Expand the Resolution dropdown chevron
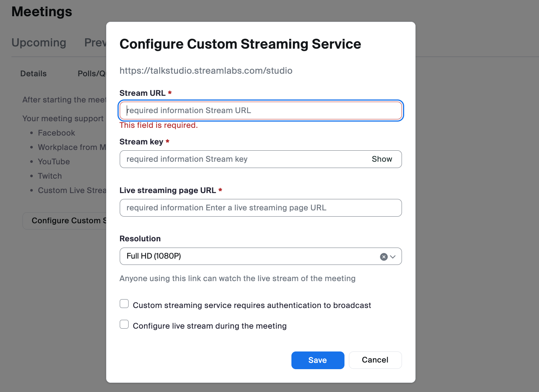 [393, 256]
